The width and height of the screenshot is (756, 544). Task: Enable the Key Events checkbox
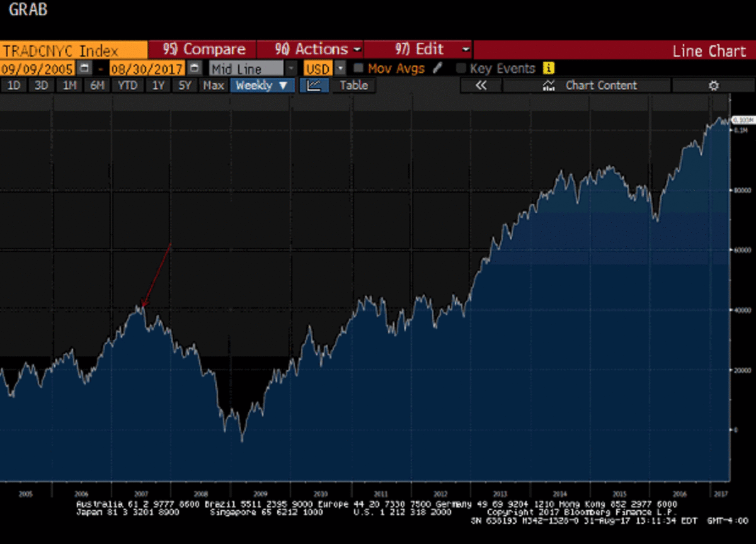coord(461,68)
